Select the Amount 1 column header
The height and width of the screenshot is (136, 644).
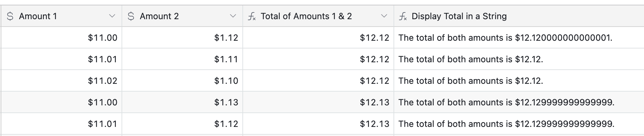(x=61, y=16)
